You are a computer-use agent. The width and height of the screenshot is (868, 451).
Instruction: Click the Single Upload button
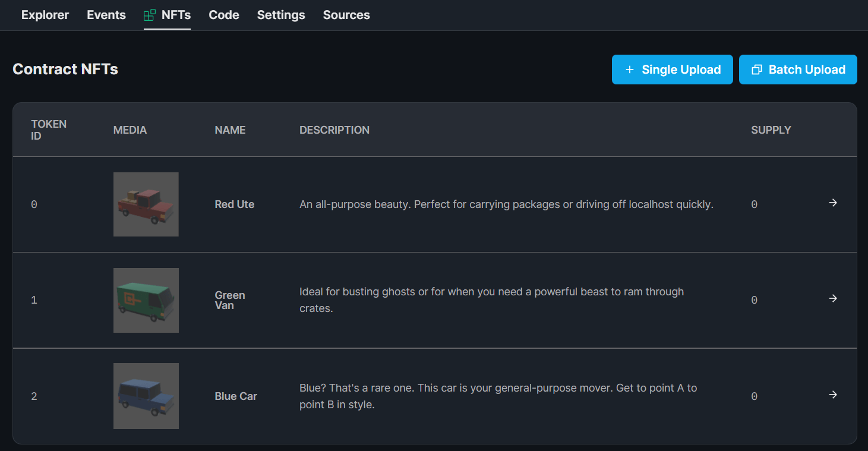pyautogui.click(x=672, y=70)
